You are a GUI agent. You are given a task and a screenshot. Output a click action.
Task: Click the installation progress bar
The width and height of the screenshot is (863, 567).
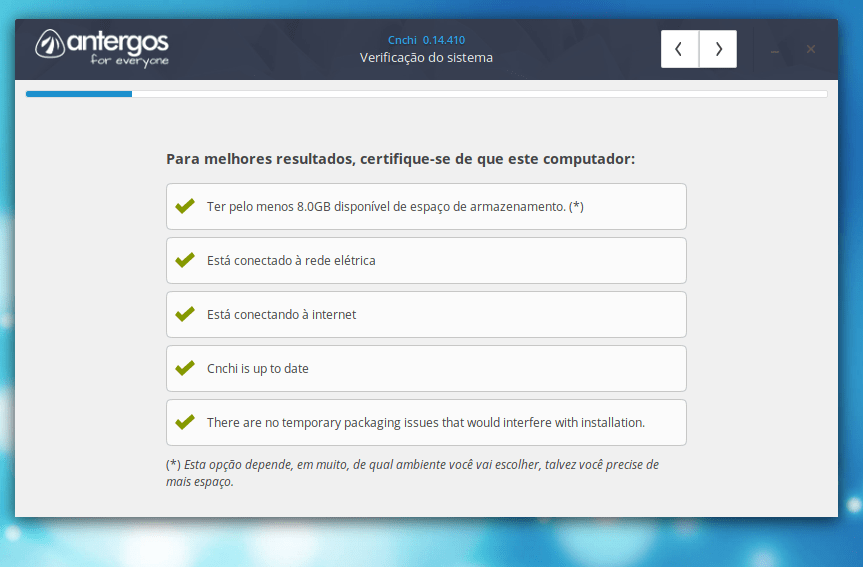426,94
